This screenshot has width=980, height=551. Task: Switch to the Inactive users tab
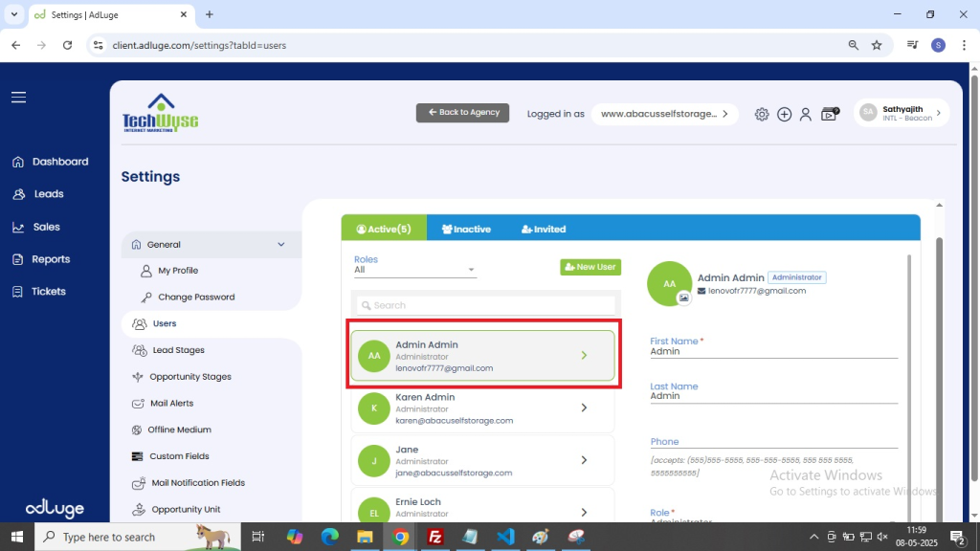pos(466,229)
